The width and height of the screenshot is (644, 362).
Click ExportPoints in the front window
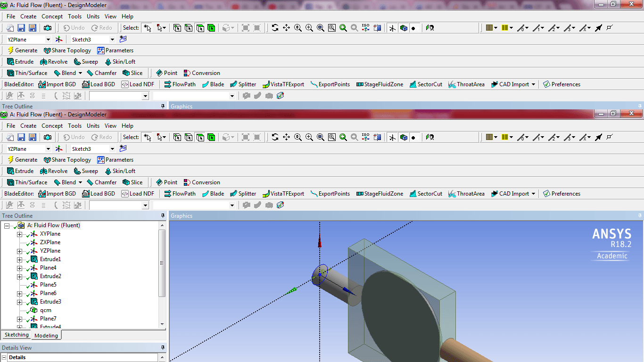(x=330, y=194)
